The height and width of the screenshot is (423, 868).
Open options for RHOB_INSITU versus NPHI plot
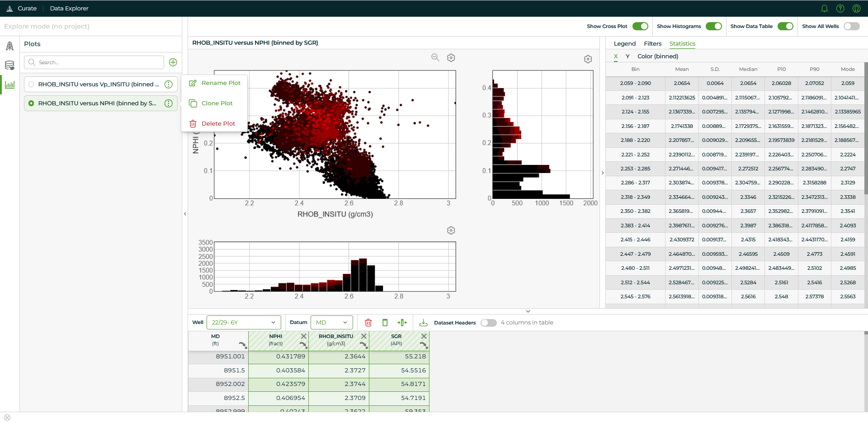click(x=169, y=103)
